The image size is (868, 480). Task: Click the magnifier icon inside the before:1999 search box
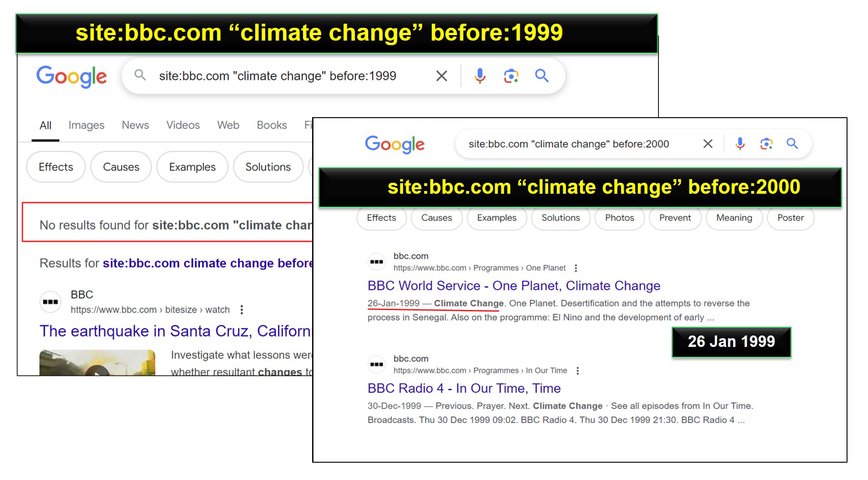[140, 75]
